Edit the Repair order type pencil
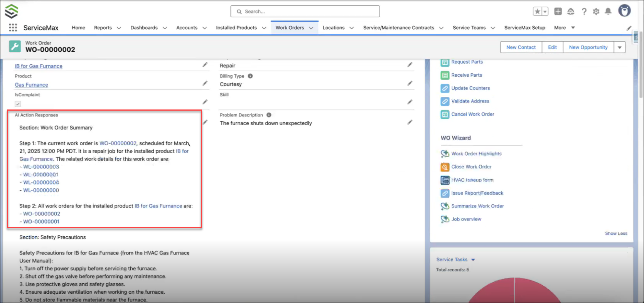Viewport: 644px width, 303px height. [410, 65]
